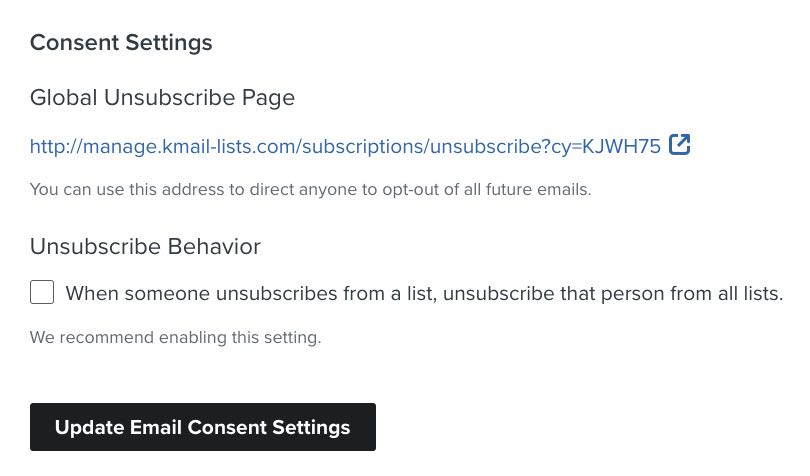The width and height of the screenshot is (810, 476).
Task: Click the Update Email Consent Settings button
Action: click(203, 427)
